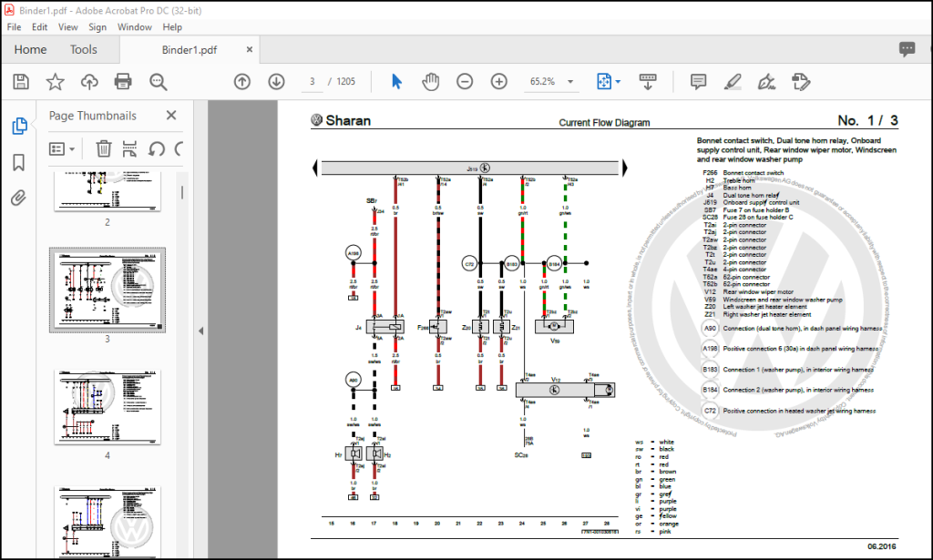Viewport: 933px width, 560px height.
Task: Click the fit page tool icon
Action: tap(604, 81)
